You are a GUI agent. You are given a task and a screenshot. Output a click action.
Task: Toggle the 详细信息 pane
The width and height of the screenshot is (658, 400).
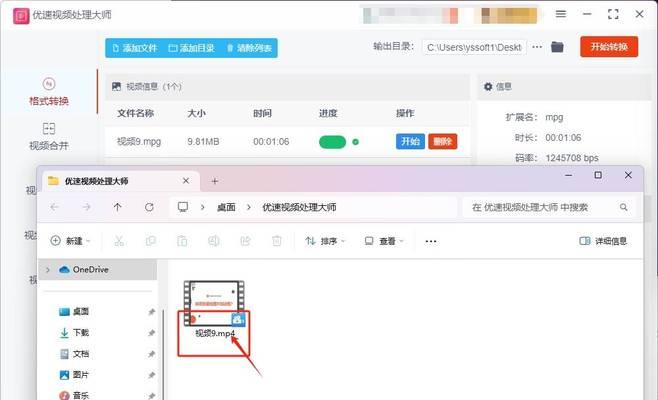603,241
